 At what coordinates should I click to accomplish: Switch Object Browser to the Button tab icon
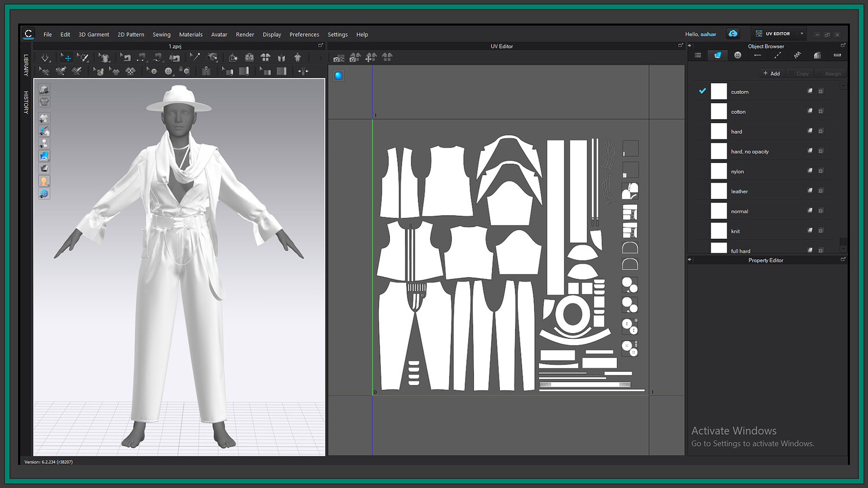(737, 56)
